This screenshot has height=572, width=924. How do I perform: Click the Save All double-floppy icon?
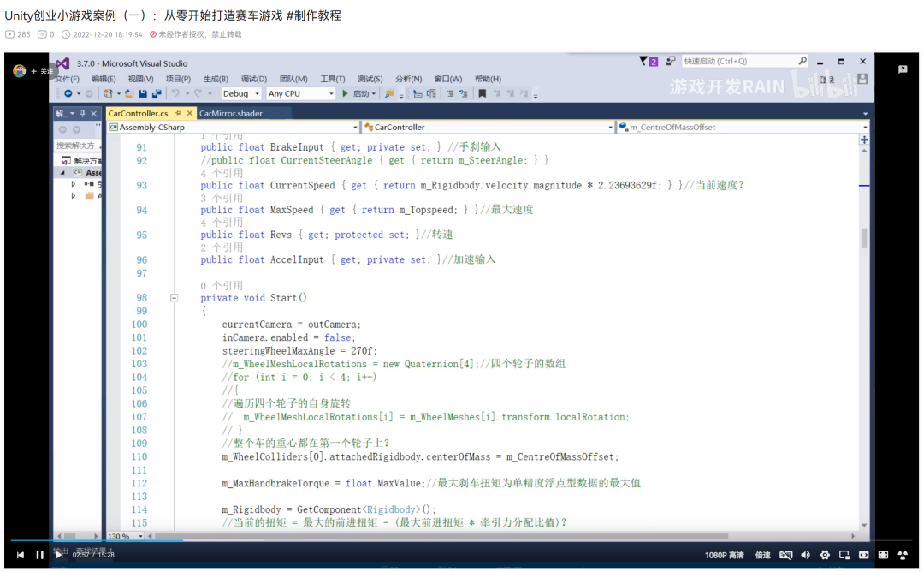click(157, 93)
